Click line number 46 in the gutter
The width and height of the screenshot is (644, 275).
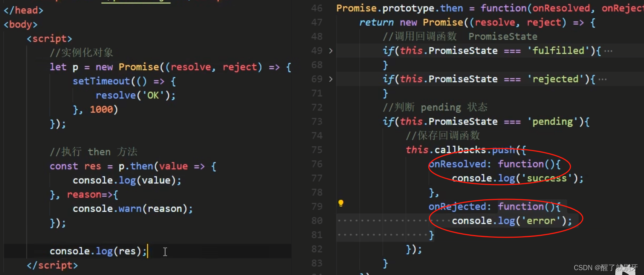pos(317,8)
